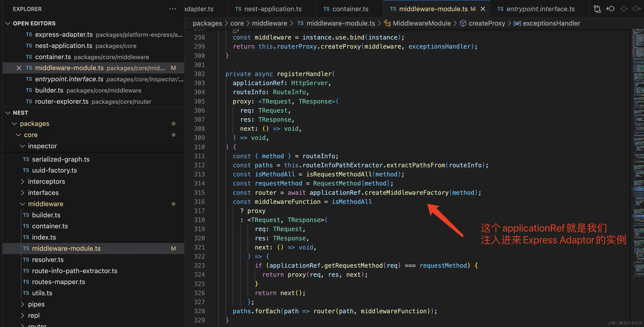Screen dimensions: 644x327
Task: Open uuid-factory.ts in the file tree
Action: point(93,170)
